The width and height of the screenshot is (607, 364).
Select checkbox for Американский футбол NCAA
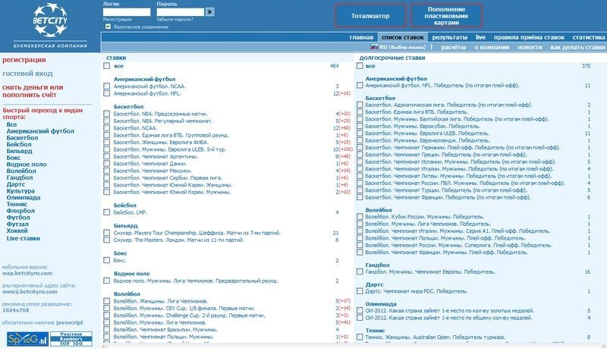(107, 86)
